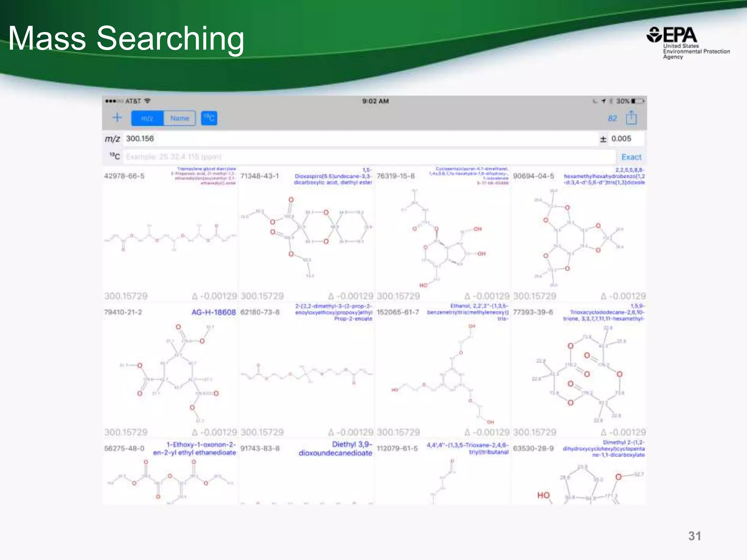
Task: Toggle the 13C filter button
Action: (x=209, y=118)
